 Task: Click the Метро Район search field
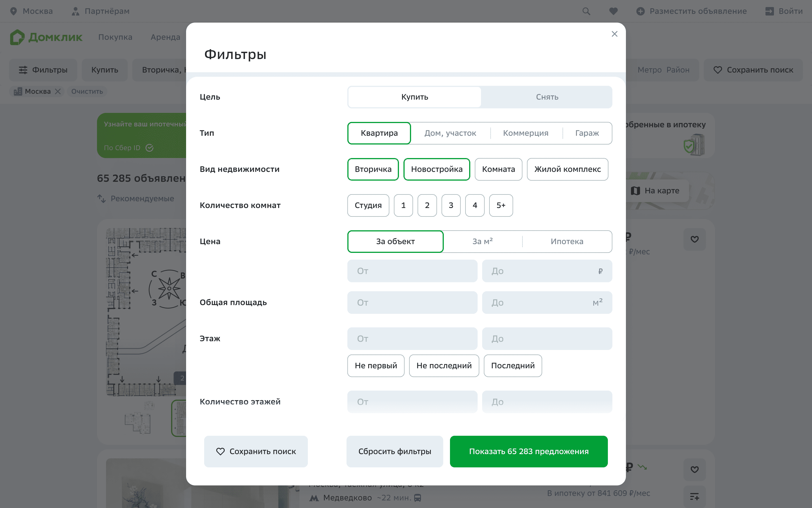click(x=663, y=70)
